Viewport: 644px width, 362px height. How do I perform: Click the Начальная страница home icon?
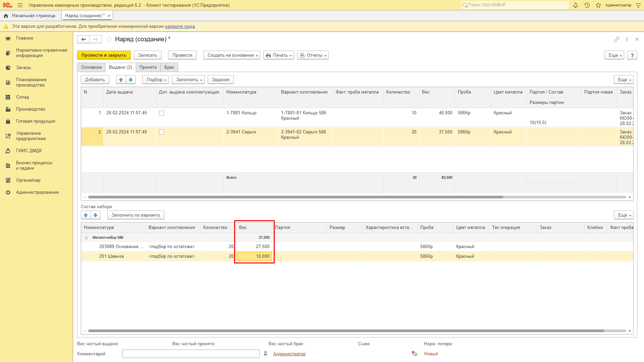point(6,16)
